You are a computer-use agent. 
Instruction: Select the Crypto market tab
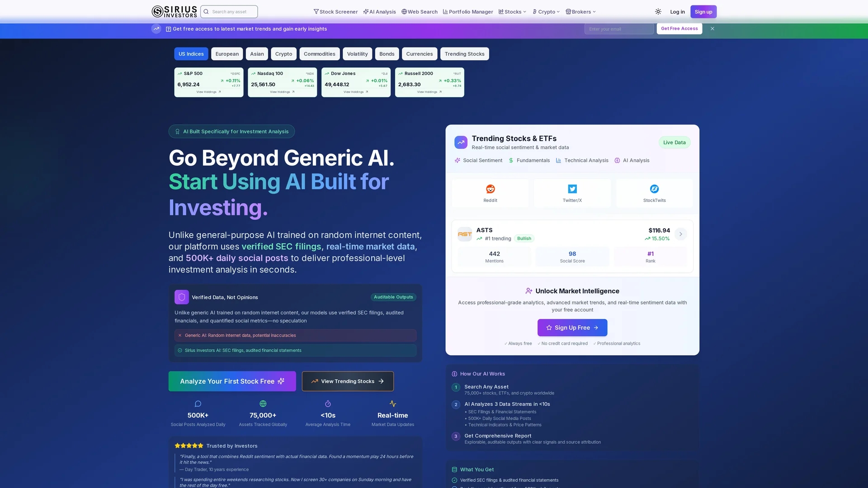284,54
